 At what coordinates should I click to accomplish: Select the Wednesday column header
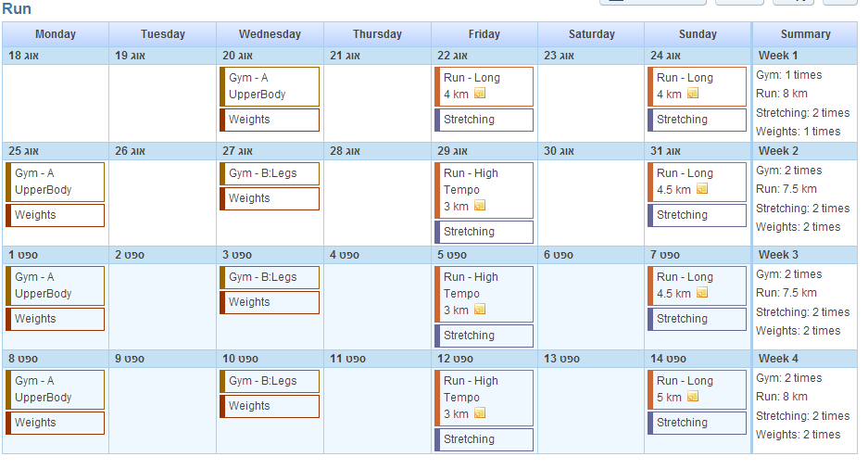270,34
